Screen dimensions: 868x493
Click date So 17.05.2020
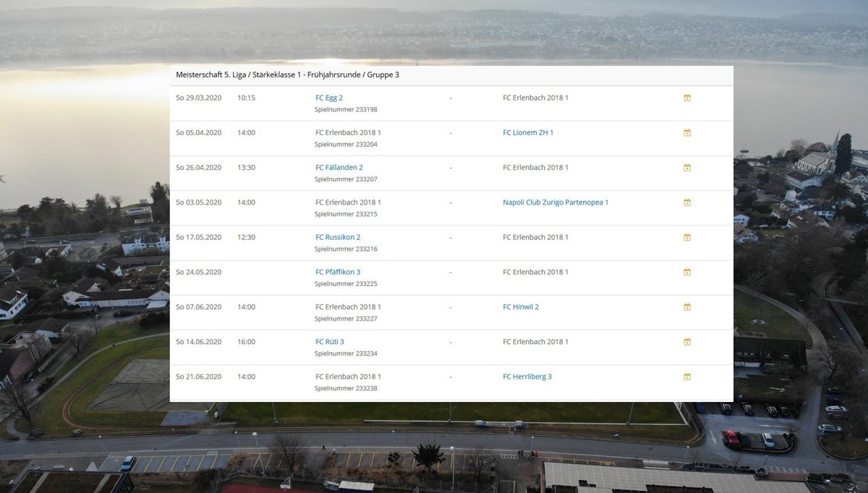click(199, 237)
